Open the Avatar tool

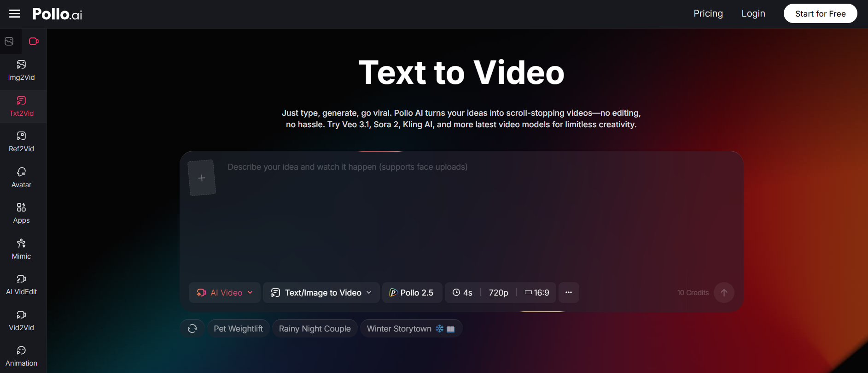pyautogui.click(x=22, y=178)
